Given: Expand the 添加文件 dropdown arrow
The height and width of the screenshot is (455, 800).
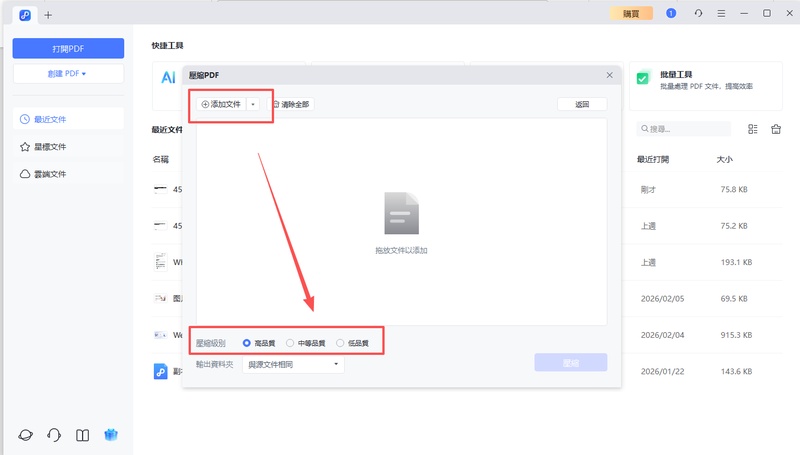Looking at the screenshot, I should pos(253,104).
